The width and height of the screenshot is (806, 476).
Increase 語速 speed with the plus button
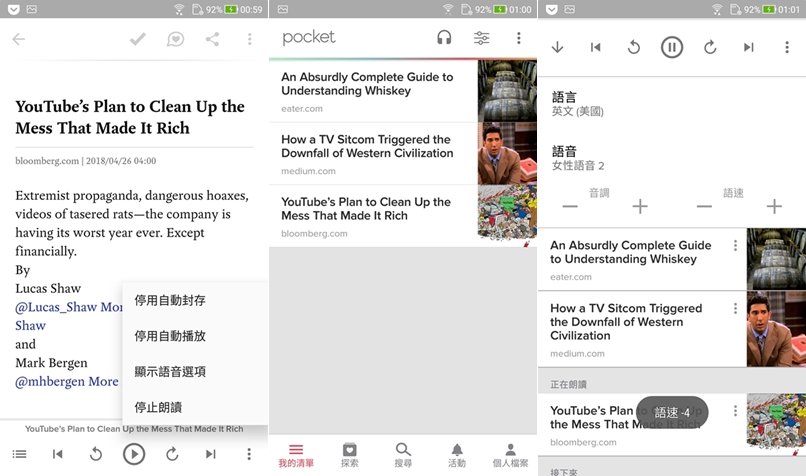(773, 207)
